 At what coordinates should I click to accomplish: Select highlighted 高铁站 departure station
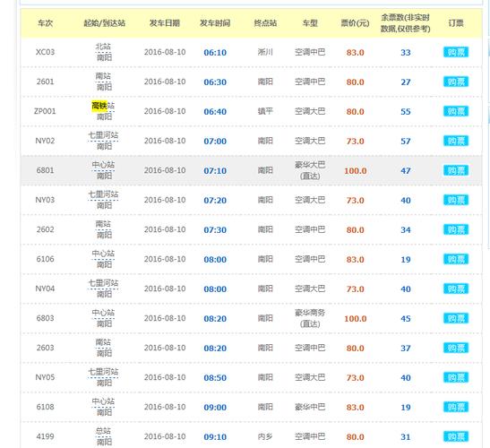(x=103, y=106)
